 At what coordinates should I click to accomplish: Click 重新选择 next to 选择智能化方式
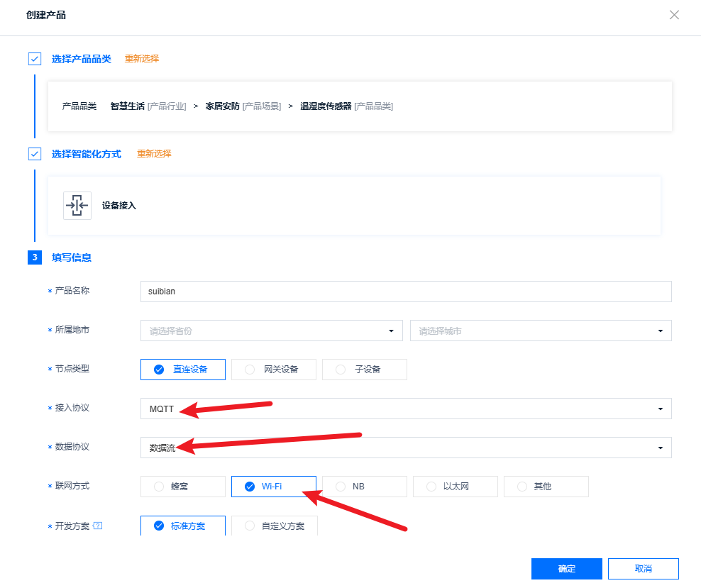click(x=154, y=154)
